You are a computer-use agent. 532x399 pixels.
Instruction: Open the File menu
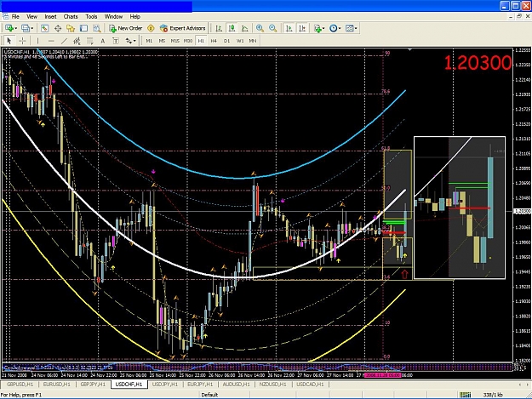point(15,17)
